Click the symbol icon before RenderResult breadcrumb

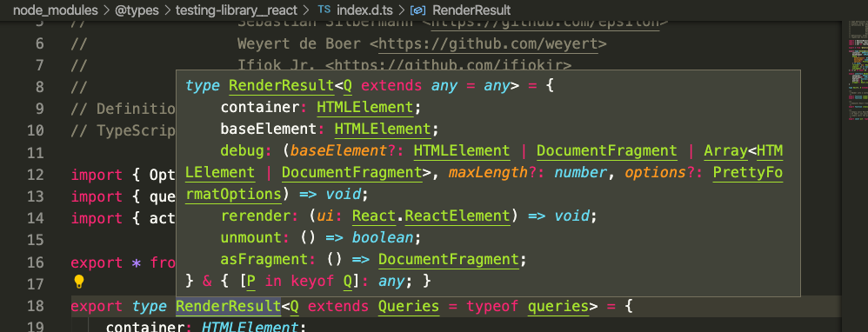click(418, 10)
